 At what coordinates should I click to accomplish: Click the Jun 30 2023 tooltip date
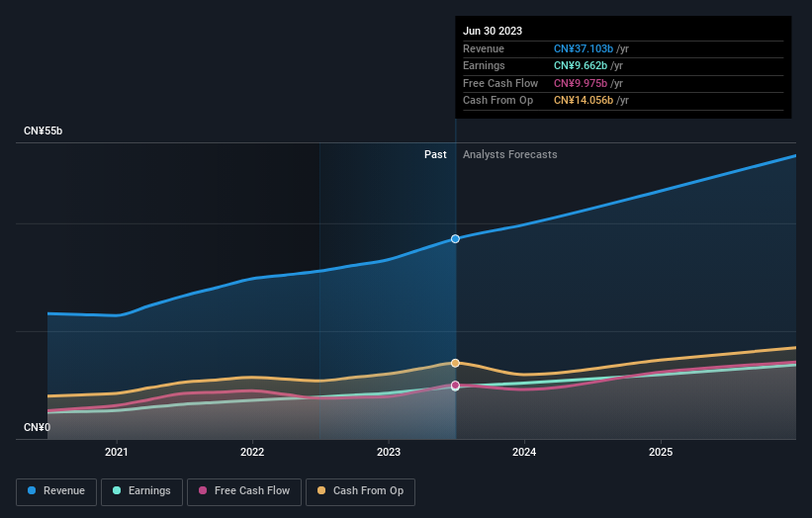point(493,31)
